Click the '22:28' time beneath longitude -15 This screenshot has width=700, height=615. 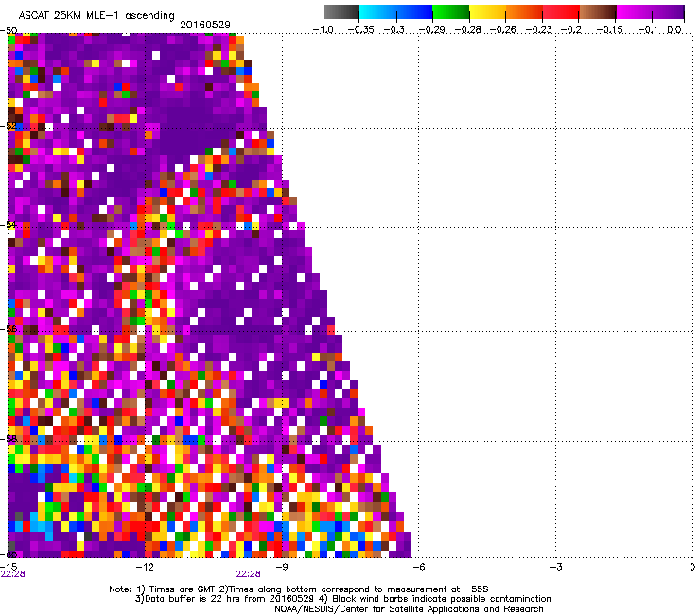[12, 574]
